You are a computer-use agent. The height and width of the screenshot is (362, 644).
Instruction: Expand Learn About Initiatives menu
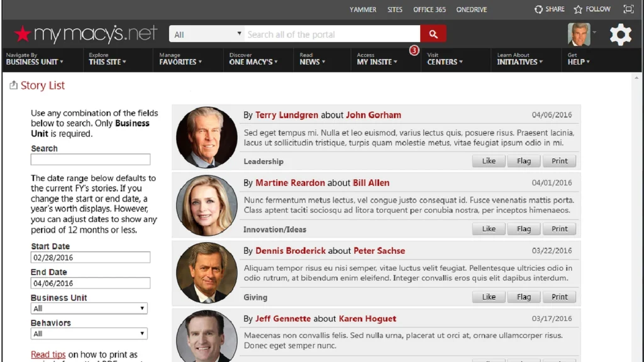click(519, 59)
